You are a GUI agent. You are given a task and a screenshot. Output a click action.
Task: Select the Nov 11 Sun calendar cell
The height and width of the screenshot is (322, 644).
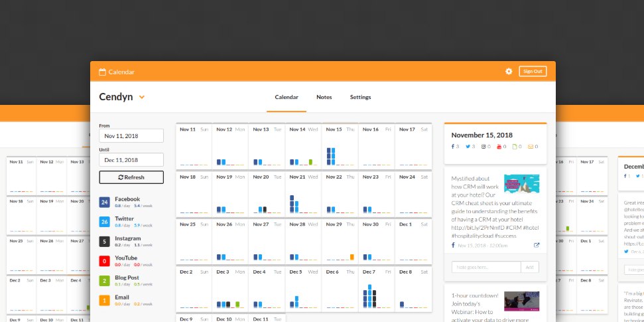click(194, 146)
